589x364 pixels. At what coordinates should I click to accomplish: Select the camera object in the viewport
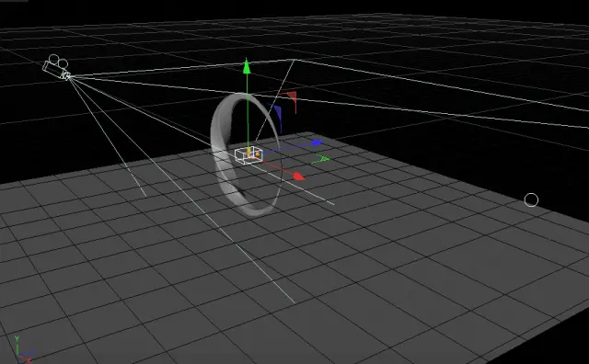[x=57, y=67]
